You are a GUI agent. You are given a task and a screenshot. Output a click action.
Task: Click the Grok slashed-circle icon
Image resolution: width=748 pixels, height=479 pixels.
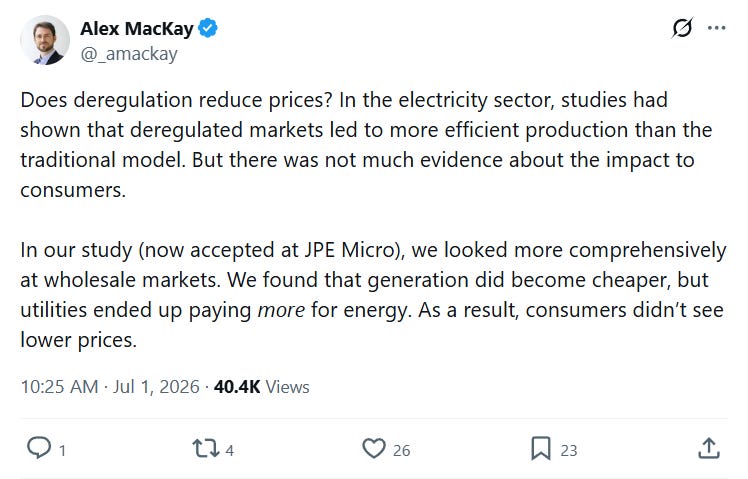pos(682,28)
